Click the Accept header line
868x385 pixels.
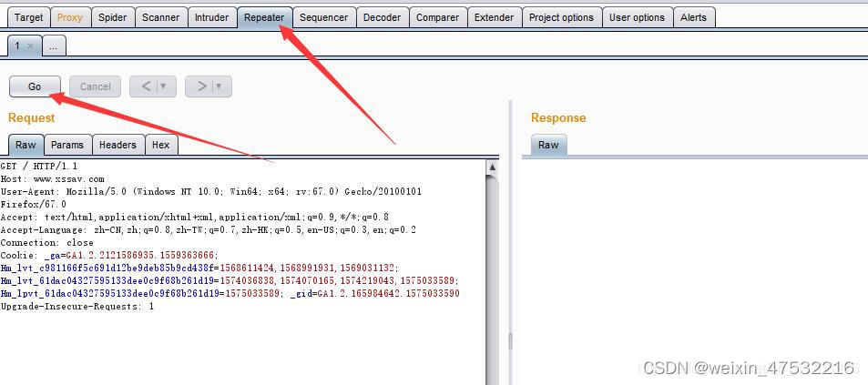[x=195, y=217]
